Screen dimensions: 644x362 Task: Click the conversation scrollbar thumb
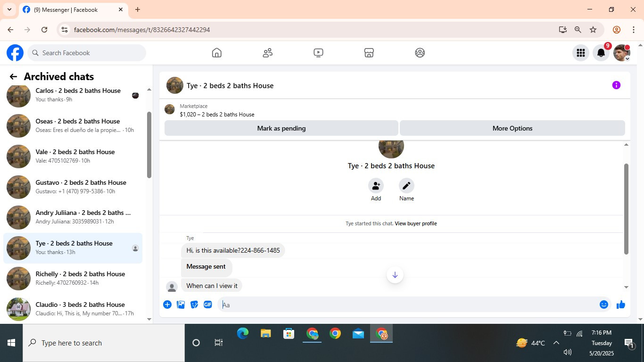(626, 209)
